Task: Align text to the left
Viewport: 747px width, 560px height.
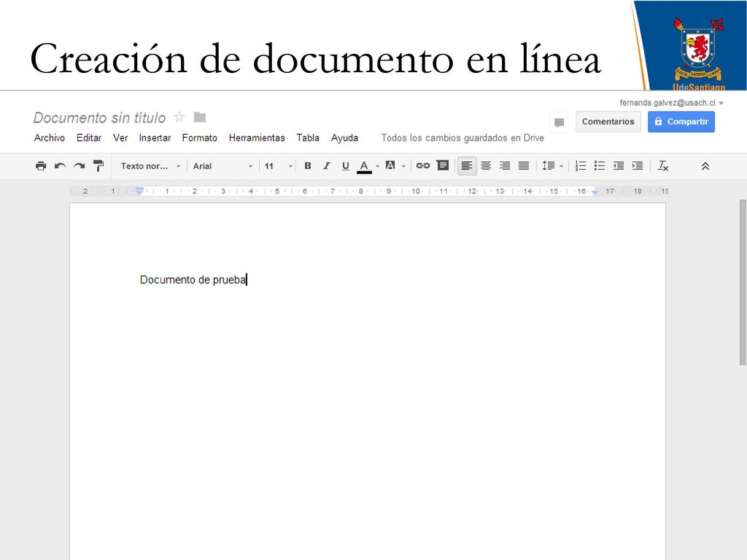Action: [467, 166]
